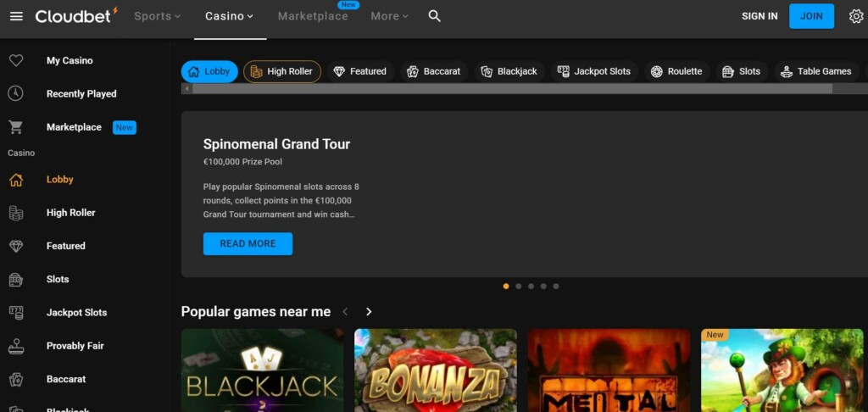Click the New badge beside sidebar Marketplace
Image resolution: width=868 pixels, height=412 pixels.
(x=125, y=127)
